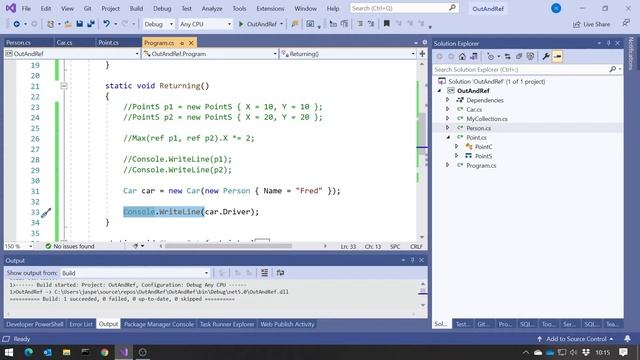
Task: Click Sync with Active Document icon
Action: [x=507, y=57]
